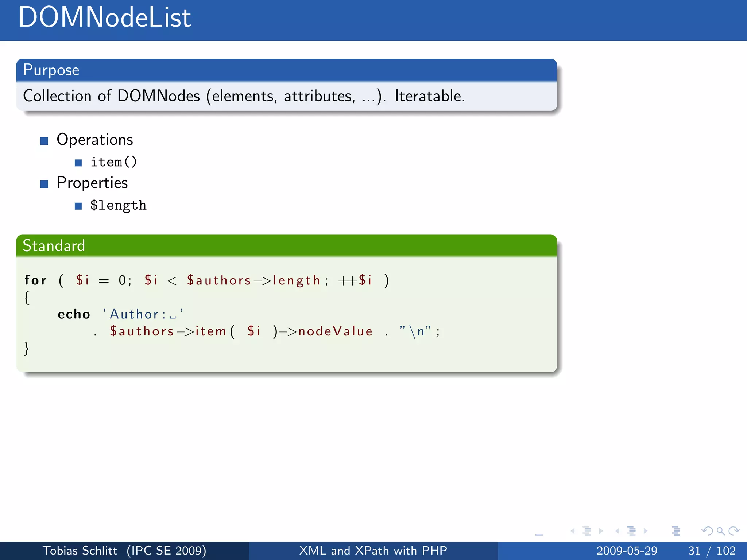747x560 pixels.
Task: Click the Purpose block header
Action: [286, 70]
